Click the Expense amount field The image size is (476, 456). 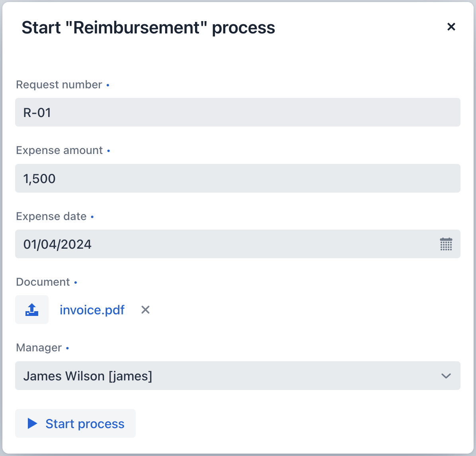(238, 178)
